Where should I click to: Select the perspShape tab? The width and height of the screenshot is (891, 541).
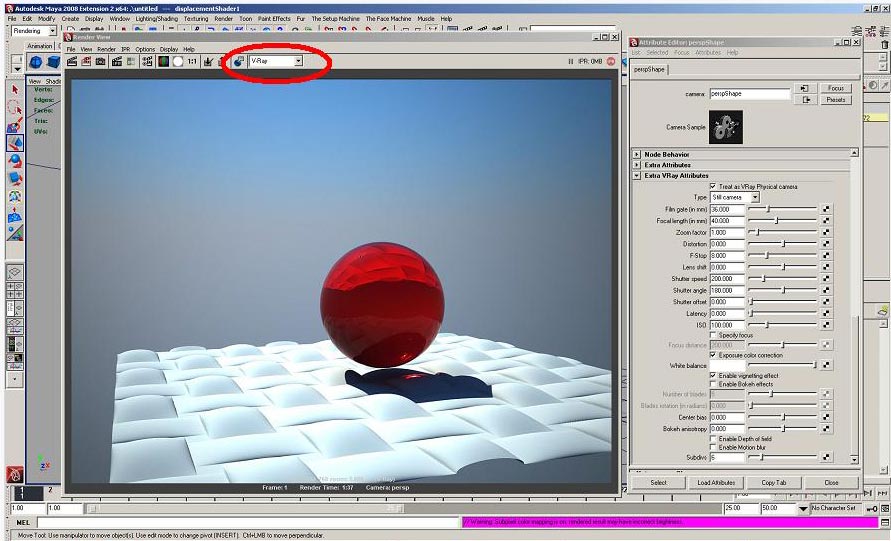[649, 69]
